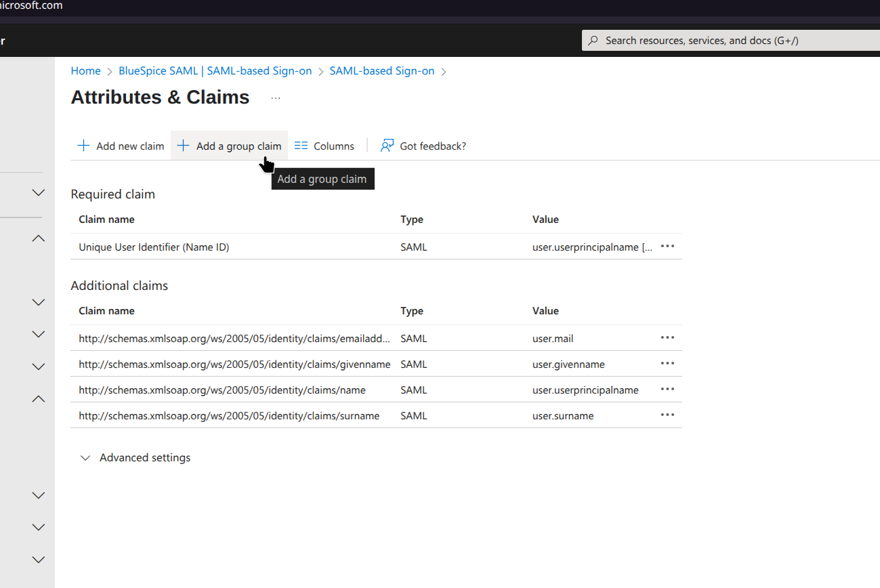The width and height of the screenshot is (880, 588).
Task: Open options for Unique User Identifier claim
Action: pos(667,247)
